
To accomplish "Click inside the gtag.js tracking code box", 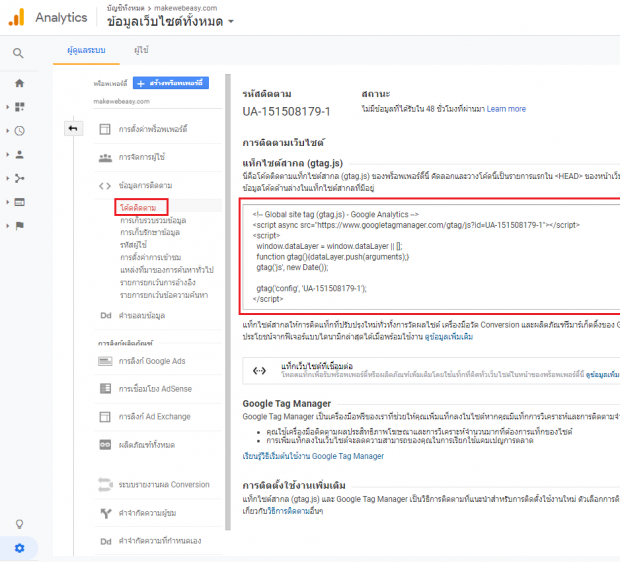I will pyautogui.click(x=430, y=256).
